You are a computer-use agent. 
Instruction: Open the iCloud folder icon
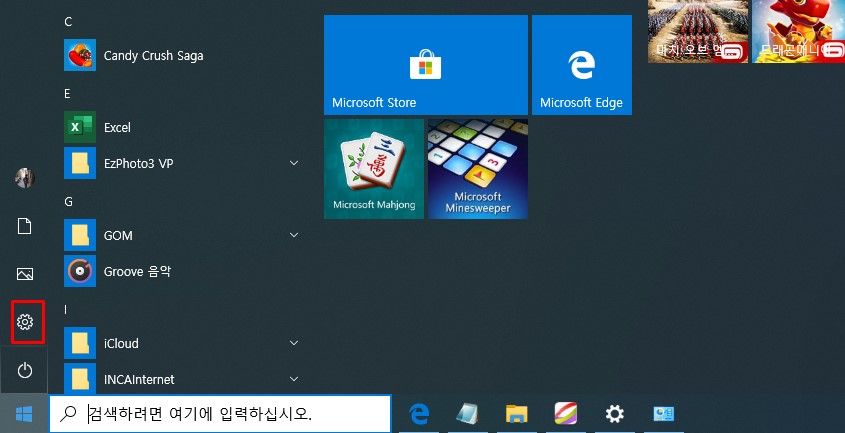80,343
